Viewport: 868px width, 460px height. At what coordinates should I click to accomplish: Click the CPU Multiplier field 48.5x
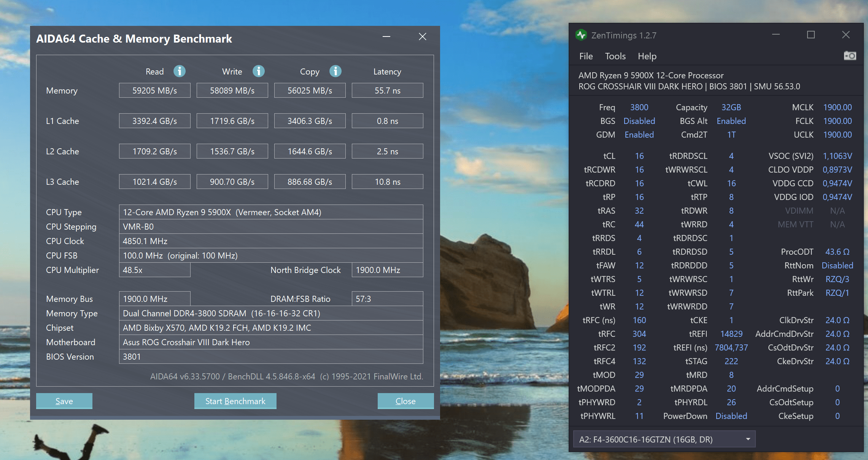155,270
